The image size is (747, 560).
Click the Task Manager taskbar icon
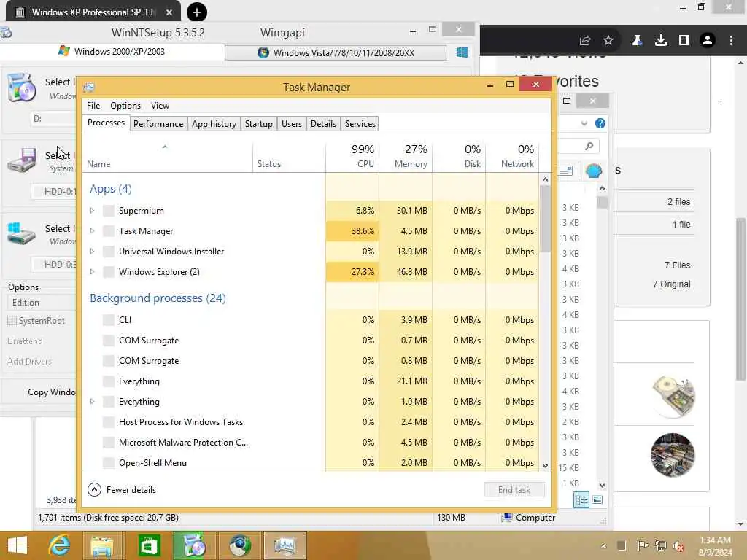[285, 545]
